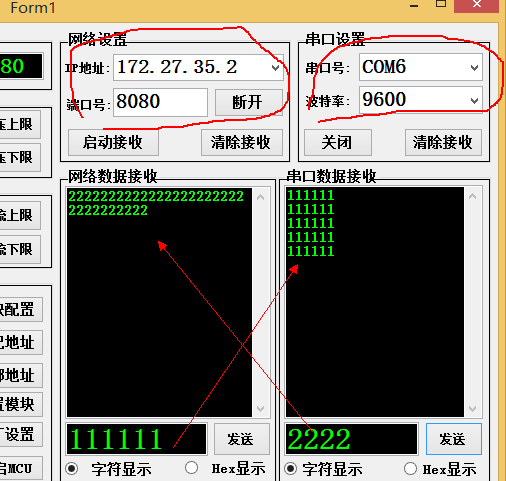Open the 波特率 9600 dropdown
Viewport: 506px width, 481px height.
(x=474, y=100)
